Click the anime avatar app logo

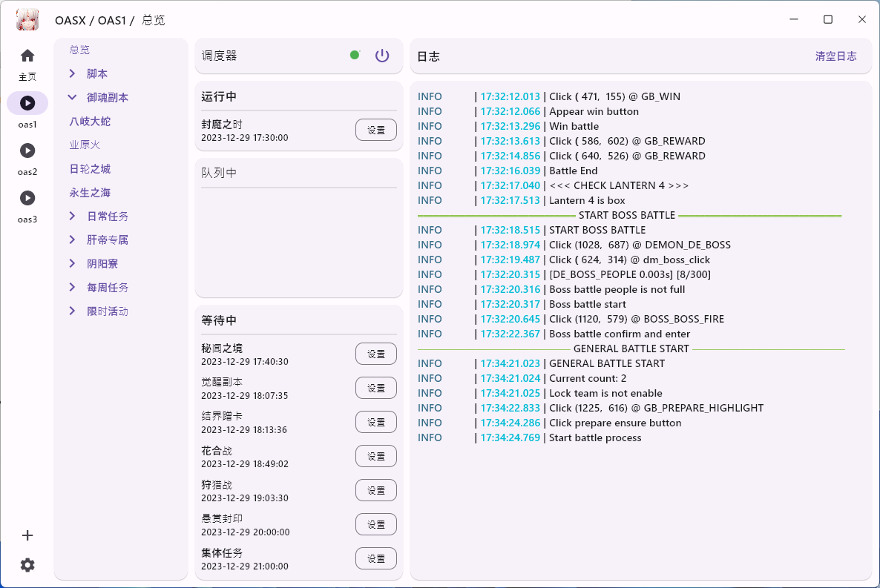(x=27, y=20)
